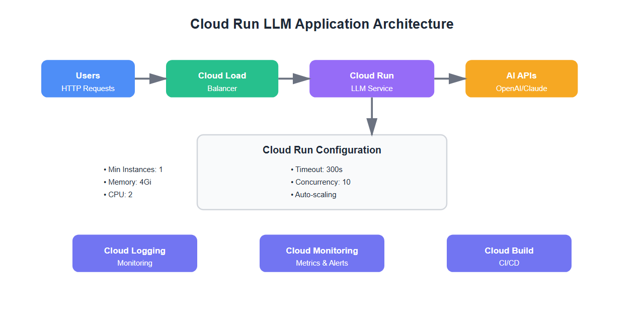Image resolution: width=644 pixels, height=332 pixels.
Task: Click the 'OpenAI/Claude' subtitle text
Action: 521,89
